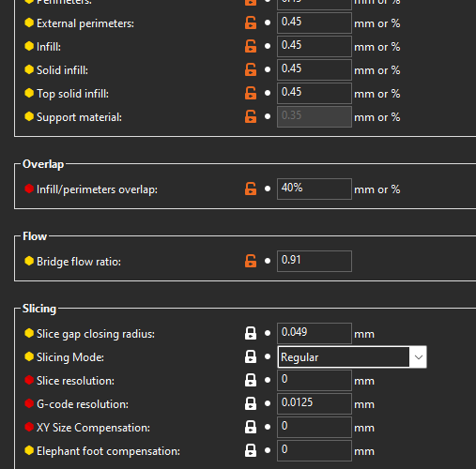This screenshot has width=476, height=469.
Task: Click the Top solid infill width field
Action: coord(315,94)
